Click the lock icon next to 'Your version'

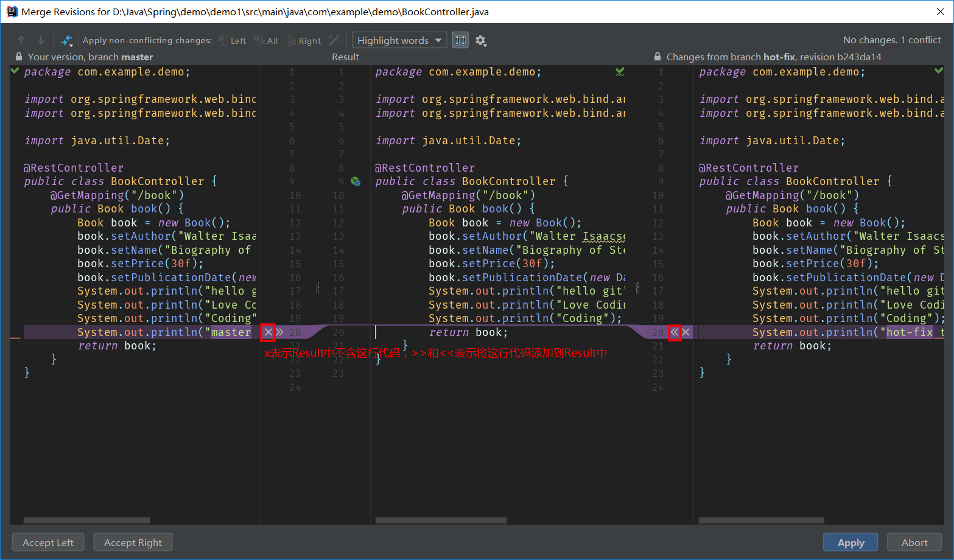pos(19,57)
